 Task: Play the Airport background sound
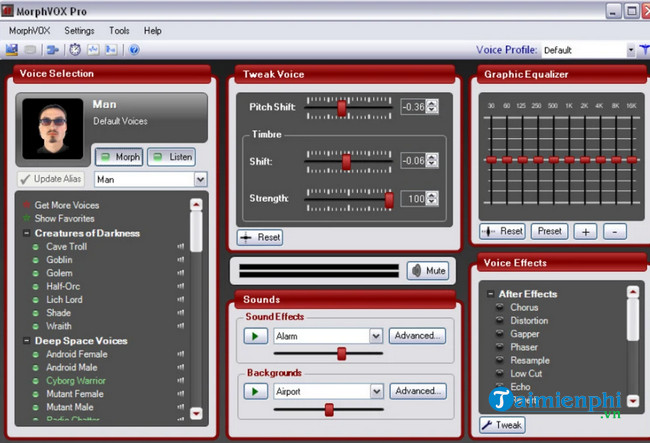pos(255,391)
